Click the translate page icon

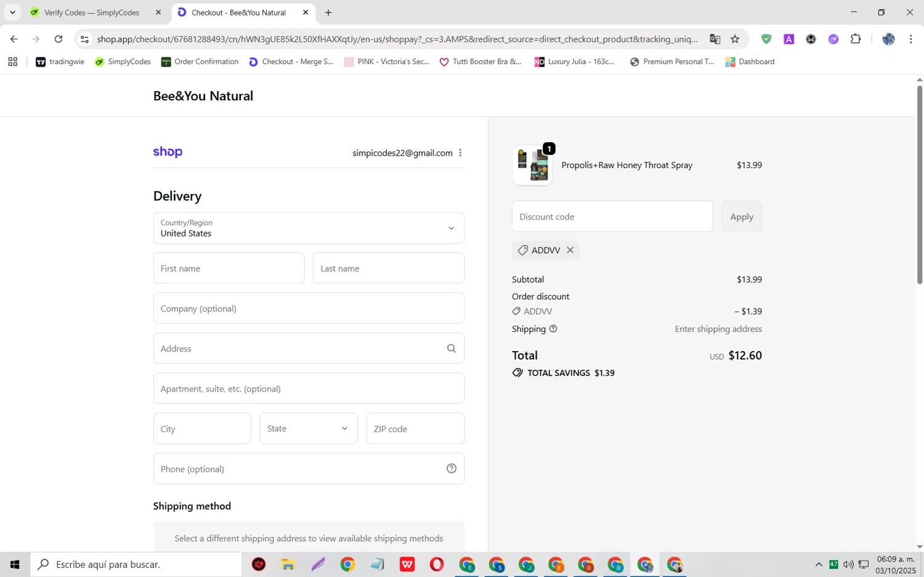(715, 39)
